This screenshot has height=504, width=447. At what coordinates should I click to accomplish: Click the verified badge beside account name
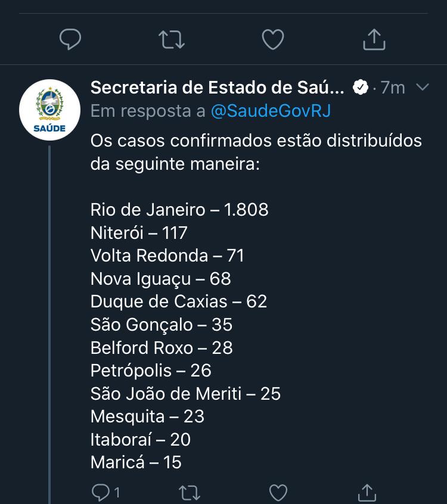coord(361,87)
